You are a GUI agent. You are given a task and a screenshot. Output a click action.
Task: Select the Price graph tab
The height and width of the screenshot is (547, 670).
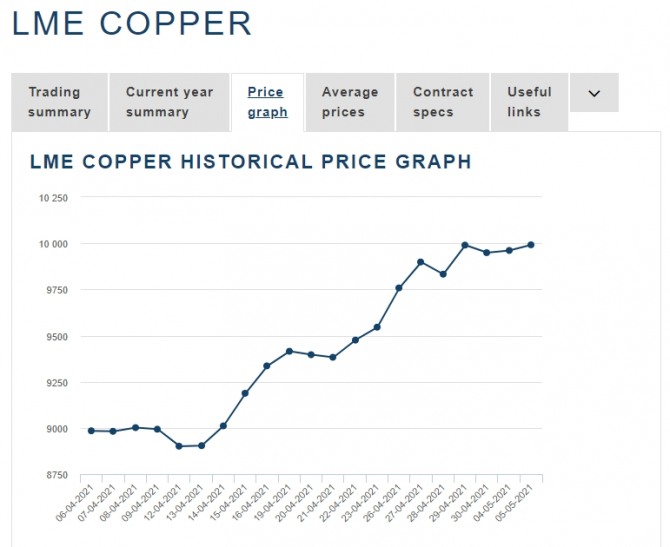[267, 102]
